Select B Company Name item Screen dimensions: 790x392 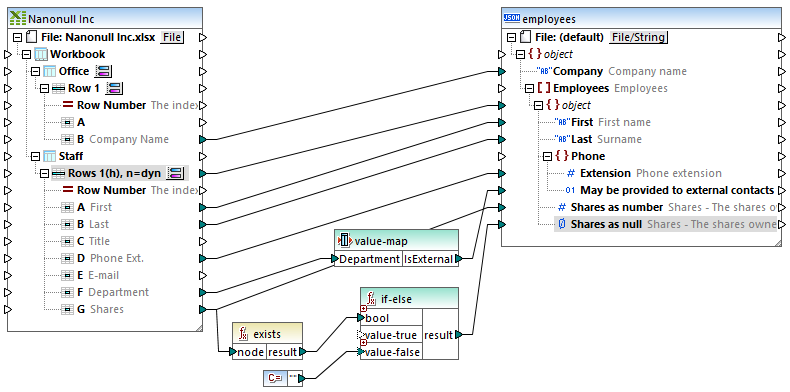pos(115,139)
